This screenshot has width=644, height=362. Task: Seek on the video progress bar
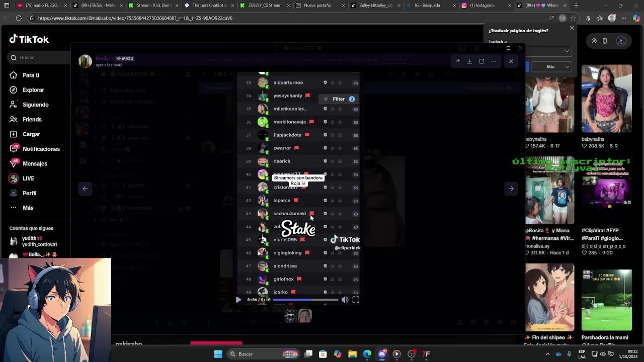tap(305, 300)
